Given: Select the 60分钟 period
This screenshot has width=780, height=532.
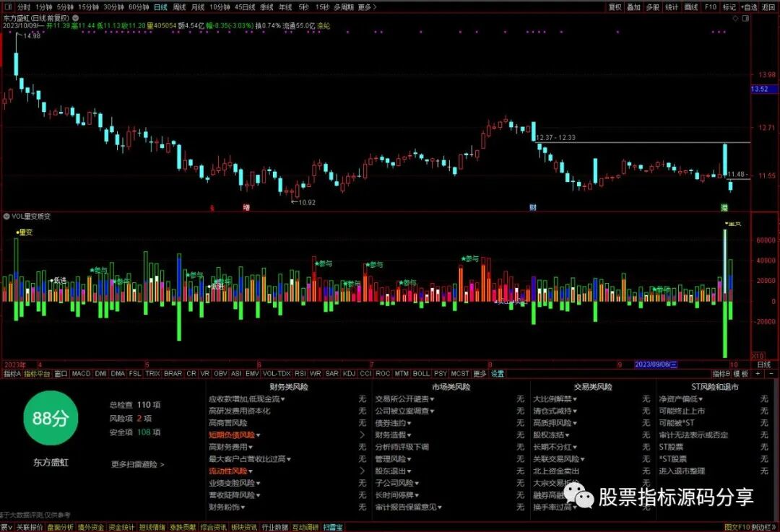Looking at the screenshot, I should (139, 7).
